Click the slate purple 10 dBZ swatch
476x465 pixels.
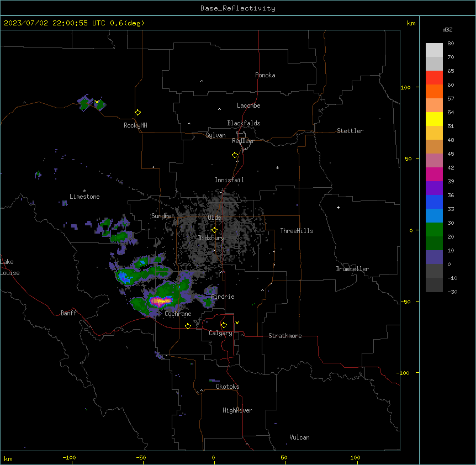pos(434,257)
